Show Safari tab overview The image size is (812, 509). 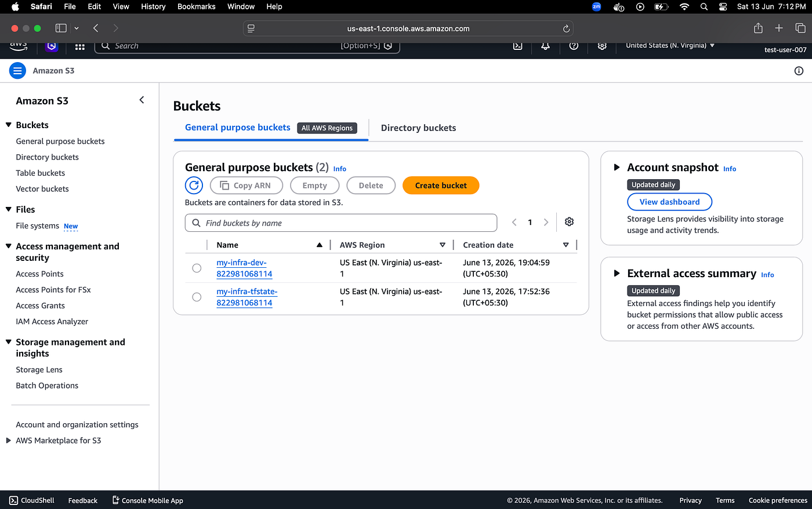point(800,28)
